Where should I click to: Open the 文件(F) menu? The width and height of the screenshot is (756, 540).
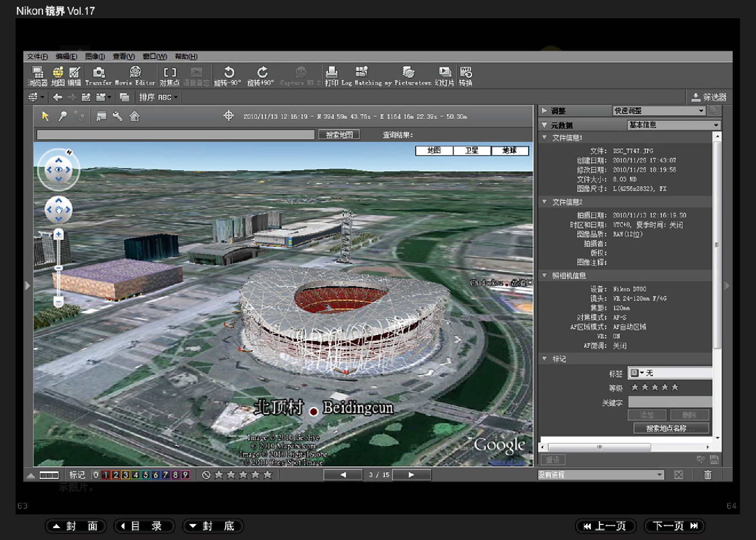click(37, 56)
